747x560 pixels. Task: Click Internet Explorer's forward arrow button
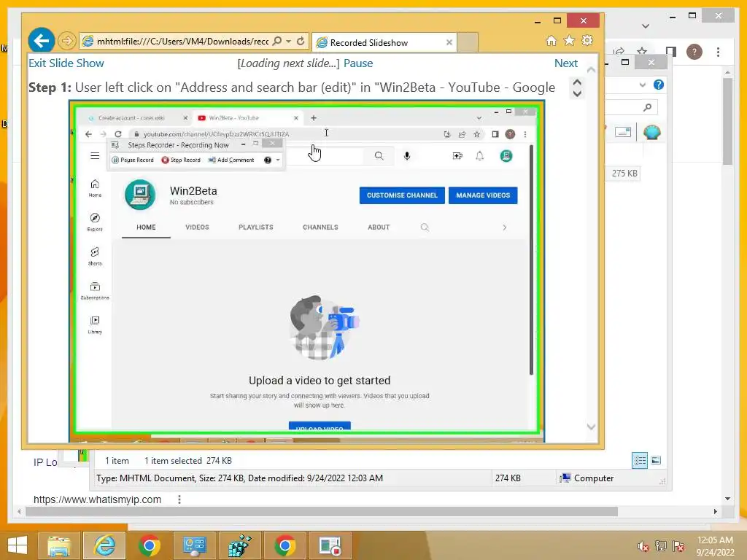pos(66,41)
